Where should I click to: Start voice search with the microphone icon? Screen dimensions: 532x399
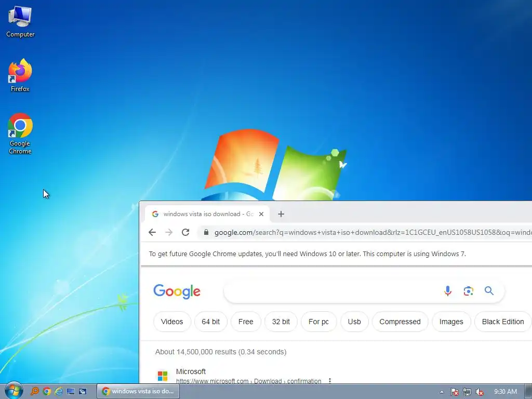(447, 291)
